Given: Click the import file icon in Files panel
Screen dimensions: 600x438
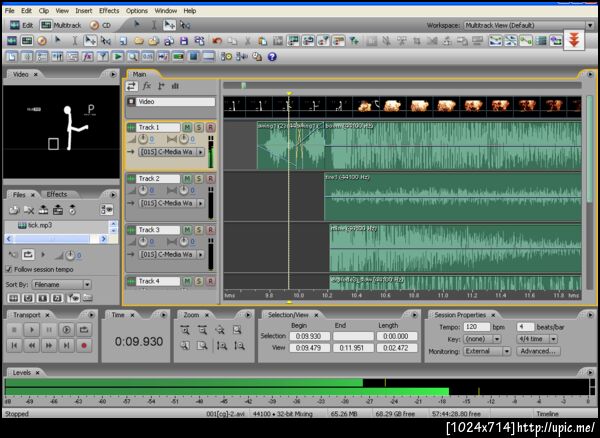Looking at the screenshot, I should click(13, 211).
